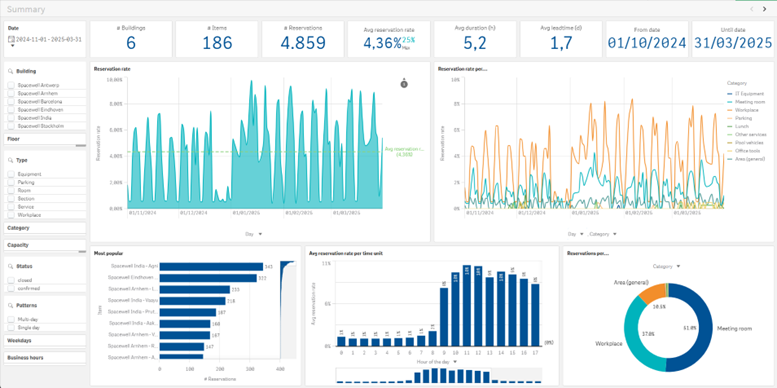This screenshot has height=388, width=777.
Task: Expand the Floor filter pane
Action: (45, 139)
